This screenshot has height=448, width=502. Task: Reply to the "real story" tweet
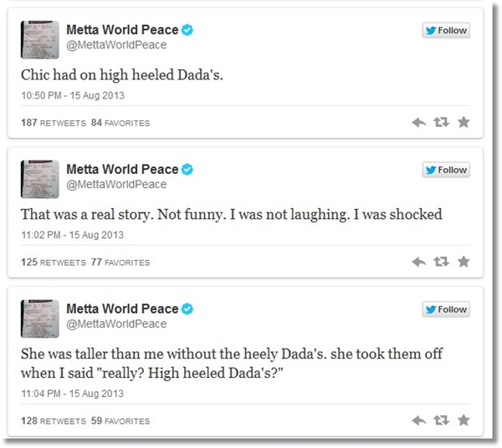tap(419, 262)
